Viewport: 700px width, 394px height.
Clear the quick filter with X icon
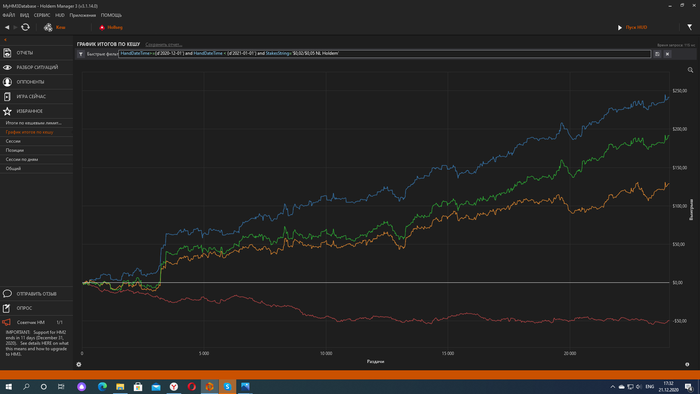coord(667,54)
